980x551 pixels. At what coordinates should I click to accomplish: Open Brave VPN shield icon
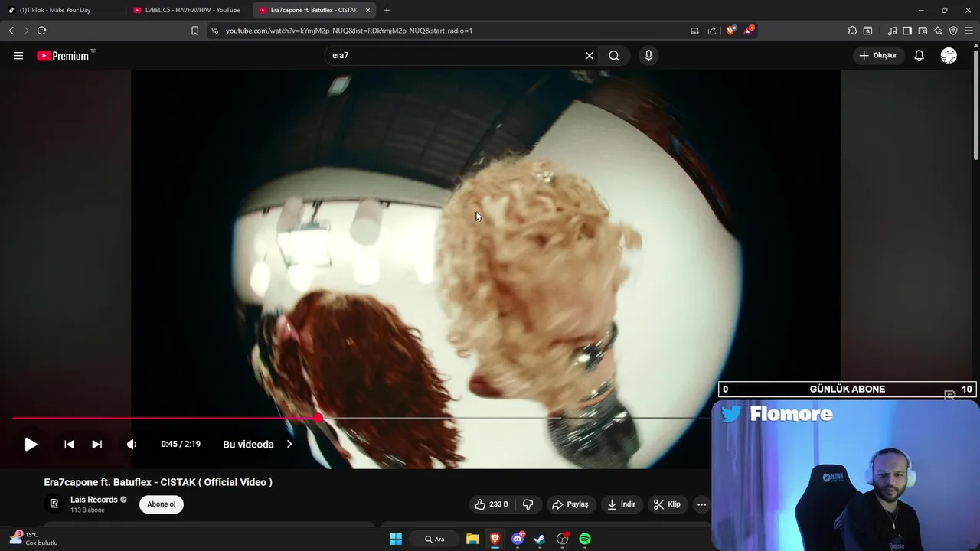pos(953,31)
